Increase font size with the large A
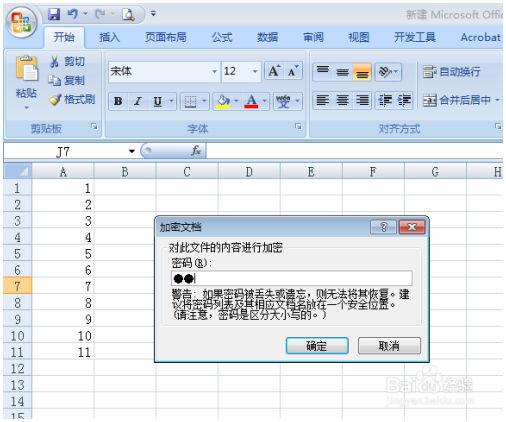Viewport: 506px width, 422px height. 274,71
